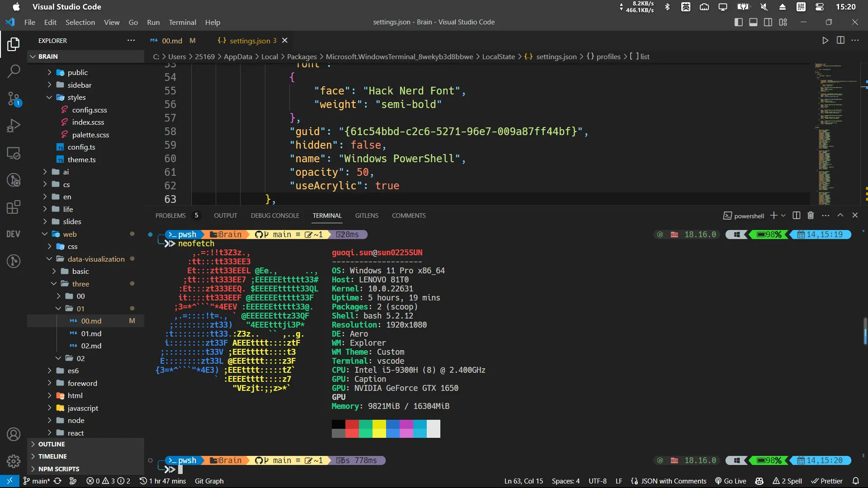Toggle bottom panel visibility
This screenshot has height=488, width=868.
click(x=753, y=22)
